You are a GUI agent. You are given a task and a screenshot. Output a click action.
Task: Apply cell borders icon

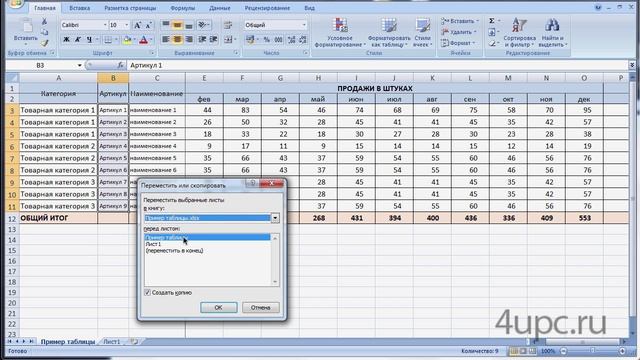pos(107,40)
